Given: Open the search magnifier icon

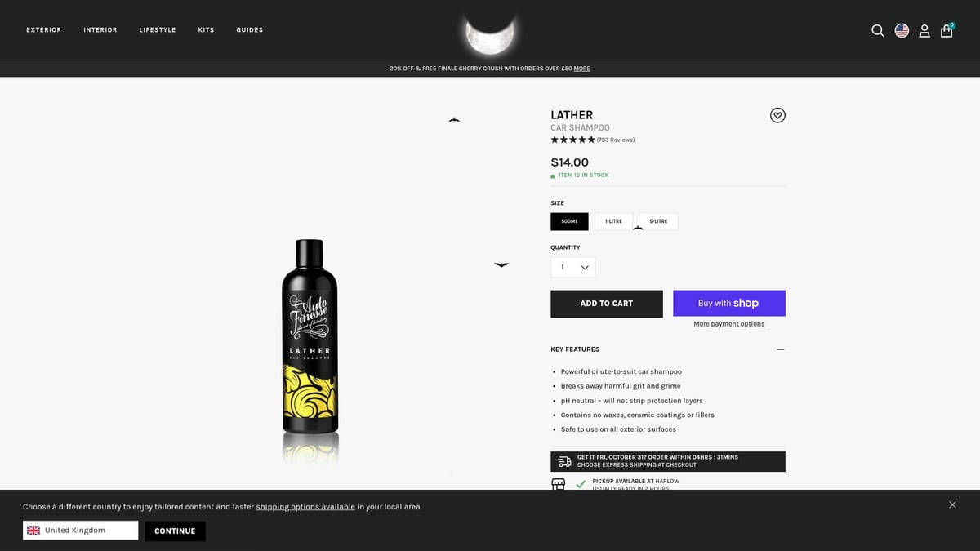Looking at the screenshot, I should [878, 31].
